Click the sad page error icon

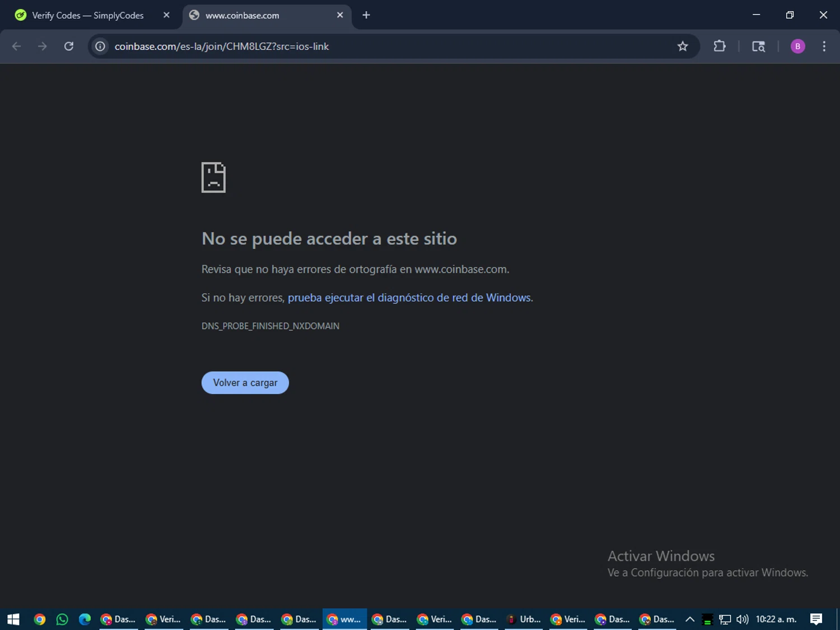pyautogui.click(x=213, y=178)
